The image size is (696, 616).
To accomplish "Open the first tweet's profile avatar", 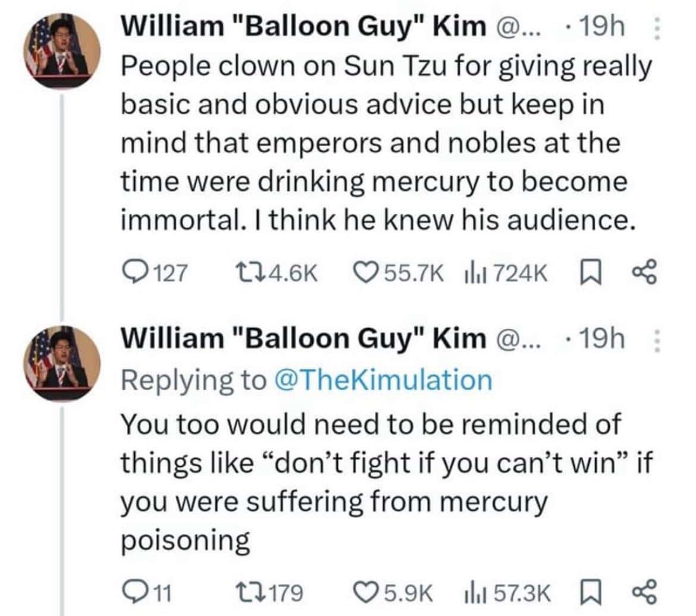I will click(57, 54).
